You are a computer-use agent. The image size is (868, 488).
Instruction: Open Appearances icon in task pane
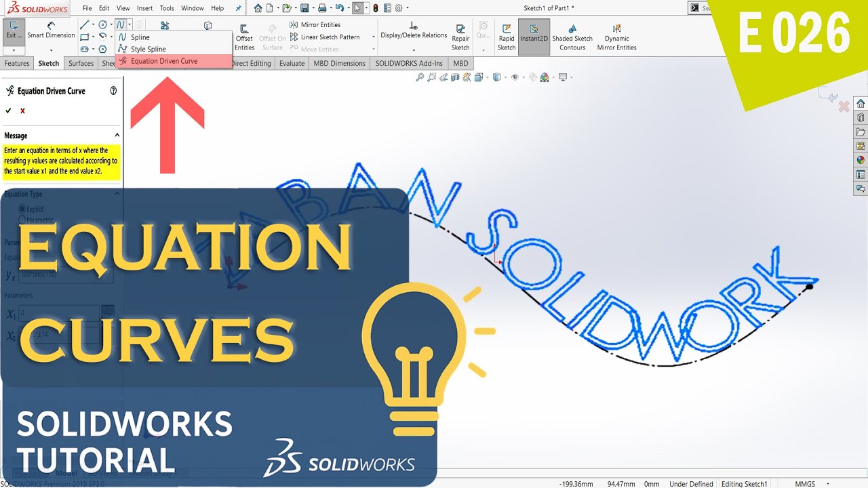(861, 160)
